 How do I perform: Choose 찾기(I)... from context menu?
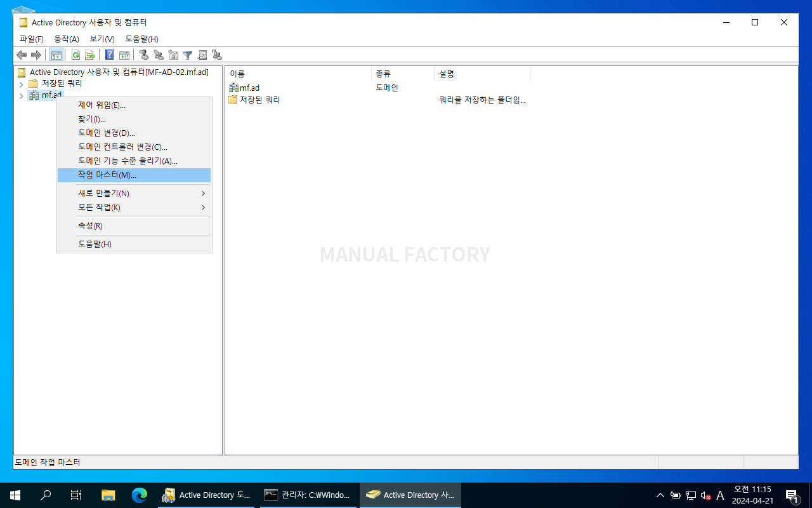click(134, 119)
